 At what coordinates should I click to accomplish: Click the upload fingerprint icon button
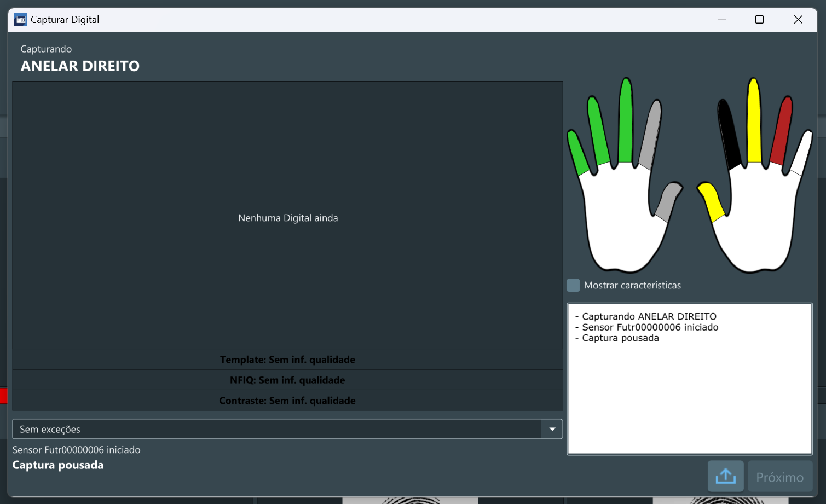(x=725, y=476)
